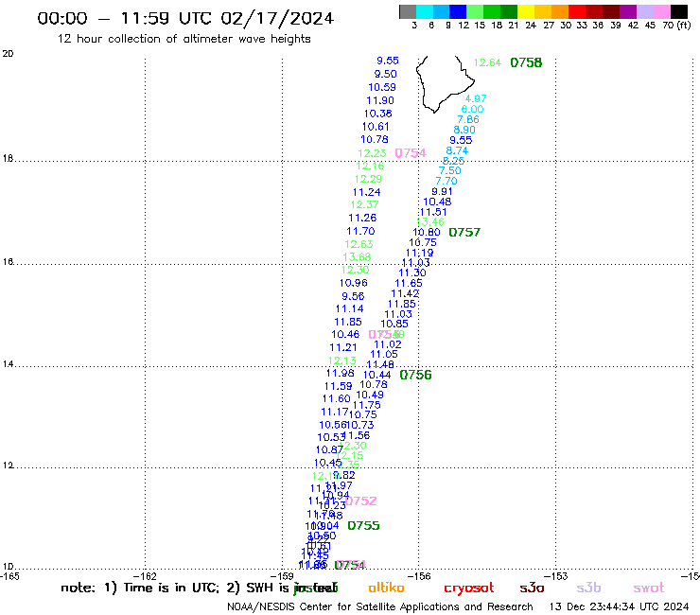This screenshot has width=700, height=615.
Task: Select the dark blue 12 ft legend swatch
Action: pos(458,11)
